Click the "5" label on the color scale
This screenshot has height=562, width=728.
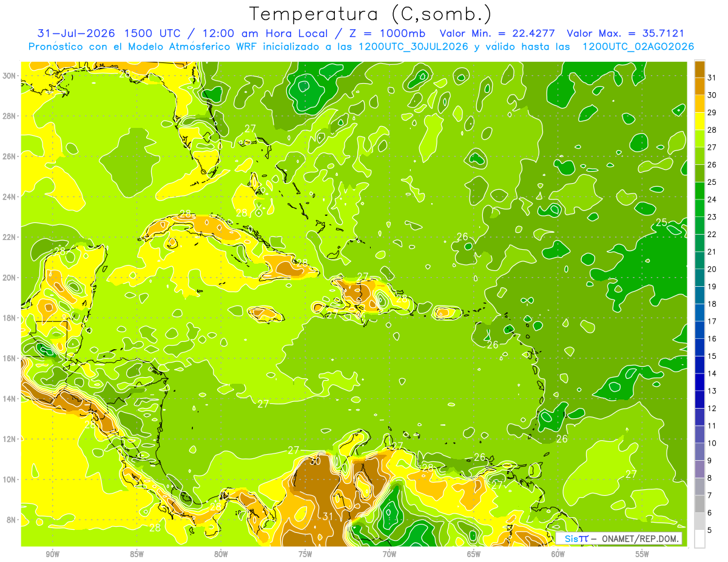coord(710,530)
